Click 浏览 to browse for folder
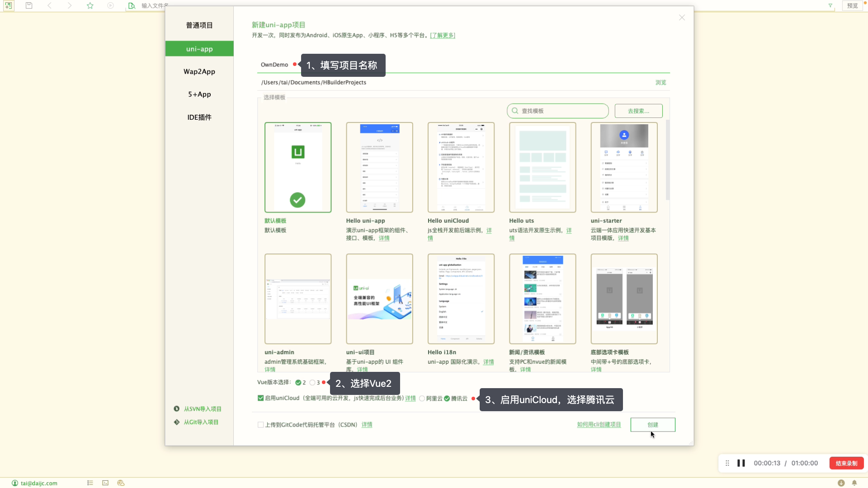Viewport: 868px width, 488px height. (x=660, y=82)
